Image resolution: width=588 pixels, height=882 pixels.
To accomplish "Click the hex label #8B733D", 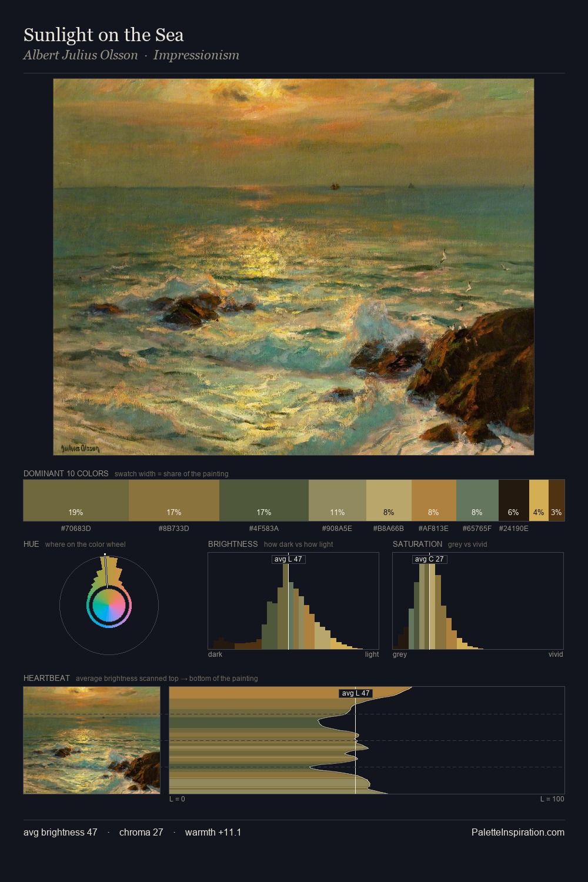I will tap(174, 529).
